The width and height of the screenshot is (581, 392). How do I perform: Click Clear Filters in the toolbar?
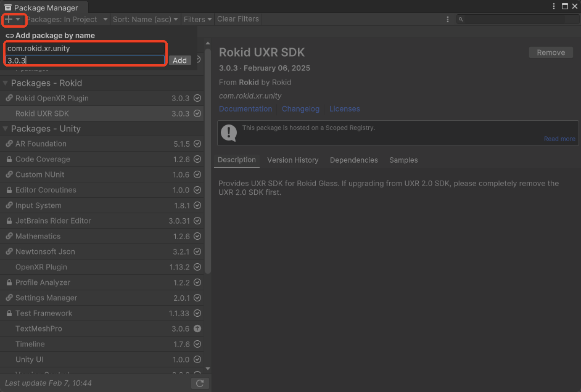pos(238,19)
